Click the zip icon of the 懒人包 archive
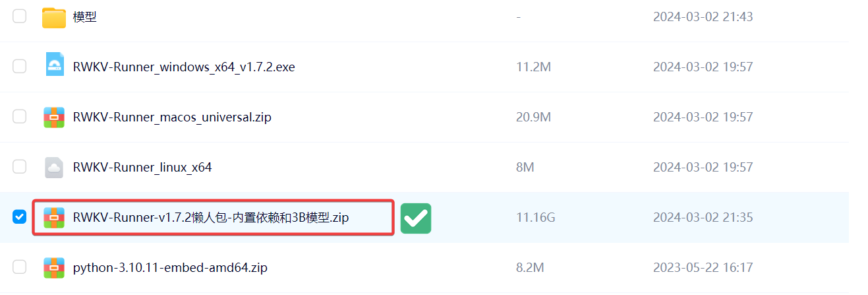This screenshot has width=868, height=295. (x=54, y=217)
